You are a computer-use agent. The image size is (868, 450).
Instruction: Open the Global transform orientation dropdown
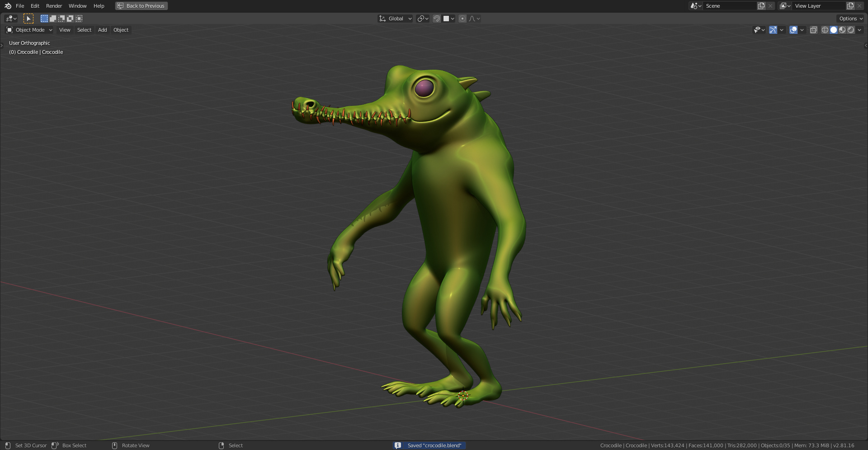coord(396,19)
